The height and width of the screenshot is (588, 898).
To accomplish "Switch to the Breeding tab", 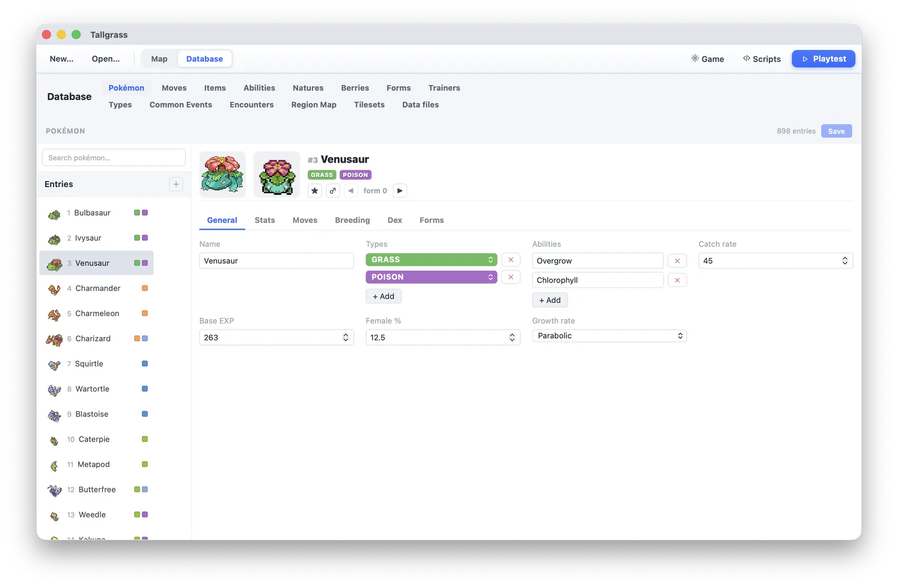I will pos(352,220).
